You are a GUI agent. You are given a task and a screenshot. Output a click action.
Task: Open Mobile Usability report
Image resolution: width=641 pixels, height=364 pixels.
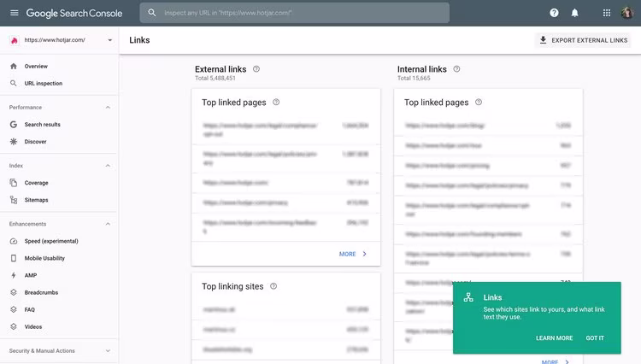[x=44, y=258]
